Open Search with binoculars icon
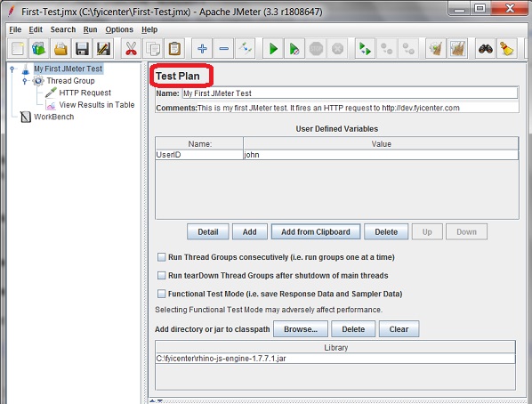The image size is (532, 404). (x=485, y=49)
